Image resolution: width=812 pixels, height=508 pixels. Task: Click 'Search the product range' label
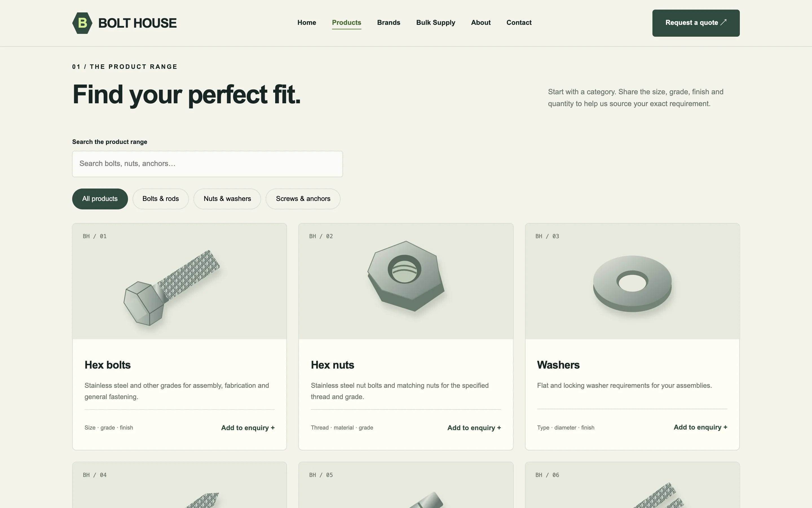click(110, 142)
